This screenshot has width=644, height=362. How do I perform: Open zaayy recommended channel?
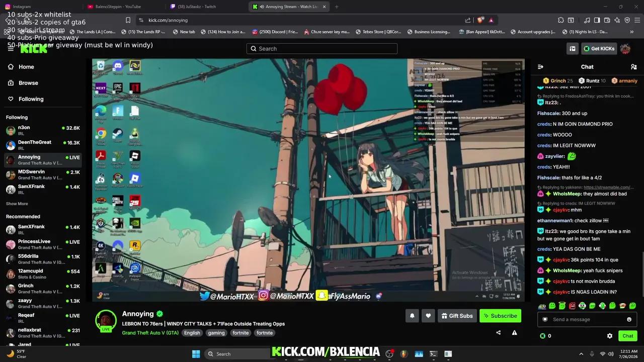click(43, 303)
